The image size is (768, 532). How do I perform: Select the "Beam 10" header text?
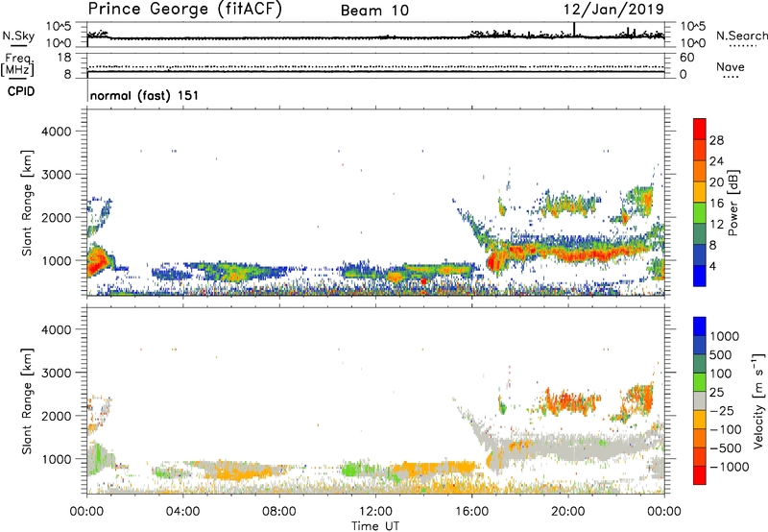point(374,11)
